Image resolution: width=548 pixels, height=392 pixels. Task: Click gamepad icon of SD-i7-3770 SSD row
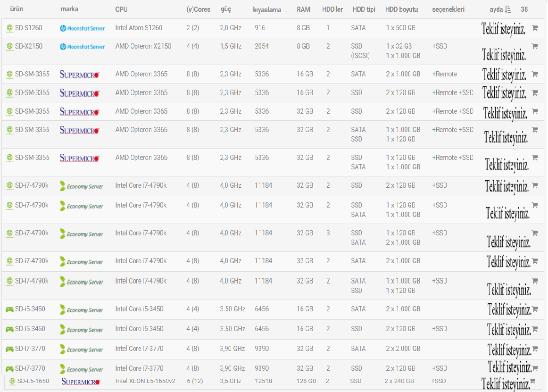pos(9,369)
